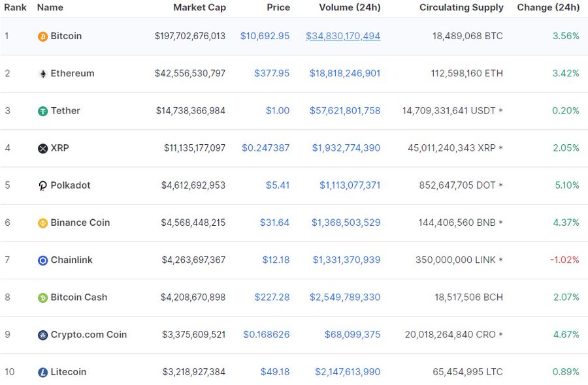Sort by the Circulating Supply column header
This screenshot has width=588, height=385.
pos(461,7)
